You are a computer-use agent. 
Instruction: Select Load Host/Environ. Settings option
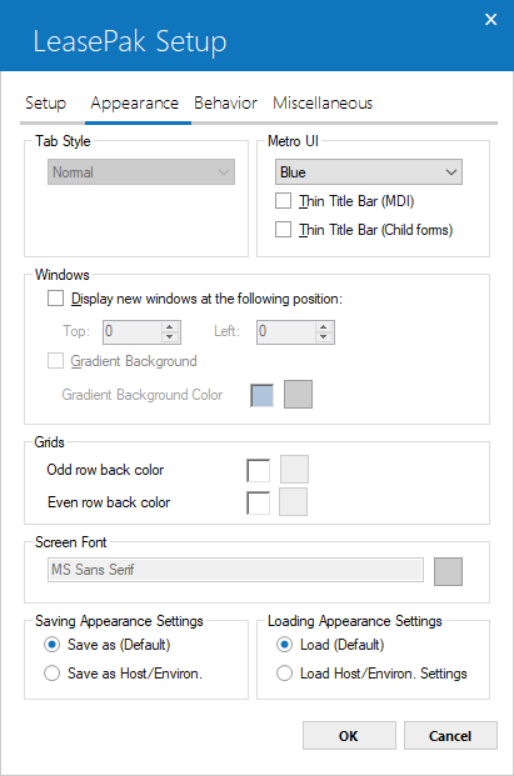coord(284,673)
